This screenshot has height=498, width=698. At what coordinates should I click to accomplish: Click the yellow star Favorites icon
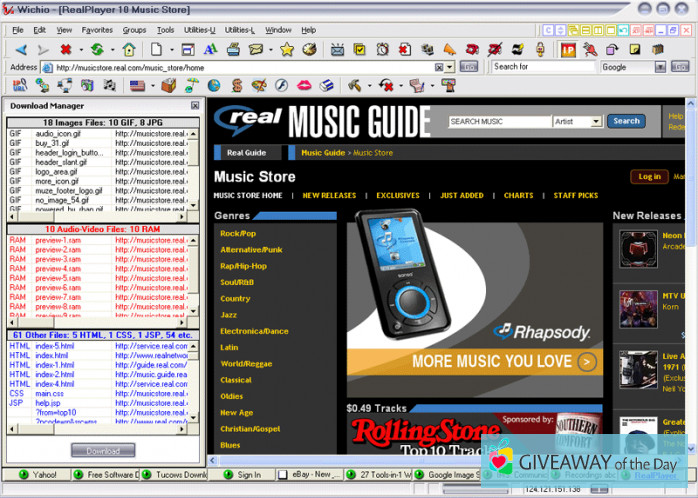pyautogui.click(x=287, y=49)
